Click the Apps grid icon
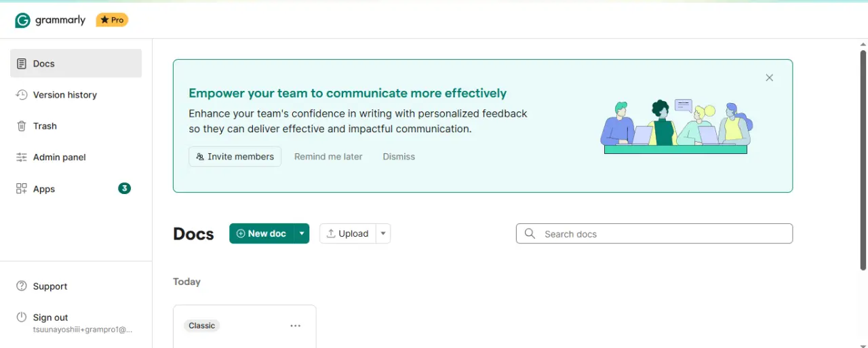 [x=22, y=189]
